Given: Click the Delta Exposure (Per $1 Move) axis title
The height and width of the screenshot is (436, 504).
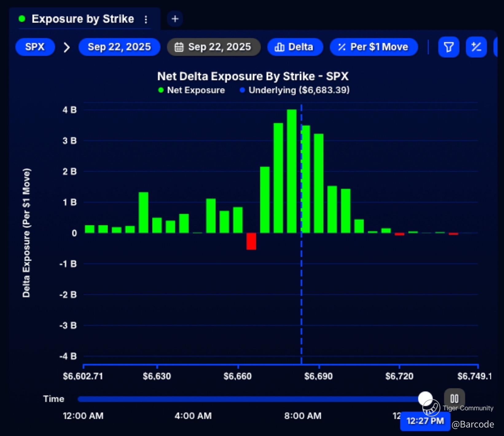Looking at the screenshot, I should tap(26, 233).
